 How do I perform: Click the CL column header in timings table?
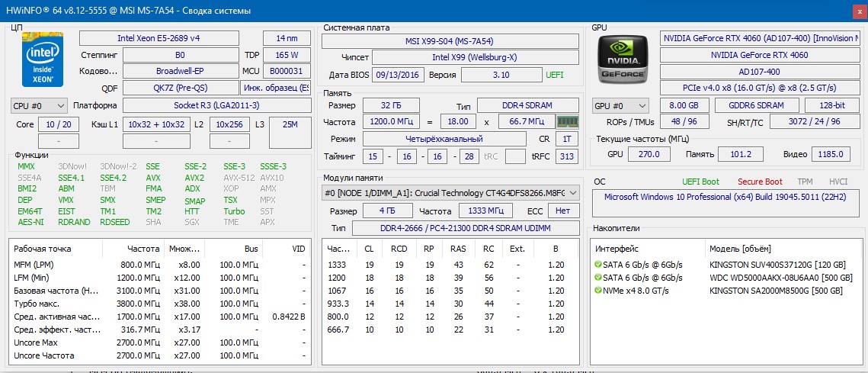369,249
